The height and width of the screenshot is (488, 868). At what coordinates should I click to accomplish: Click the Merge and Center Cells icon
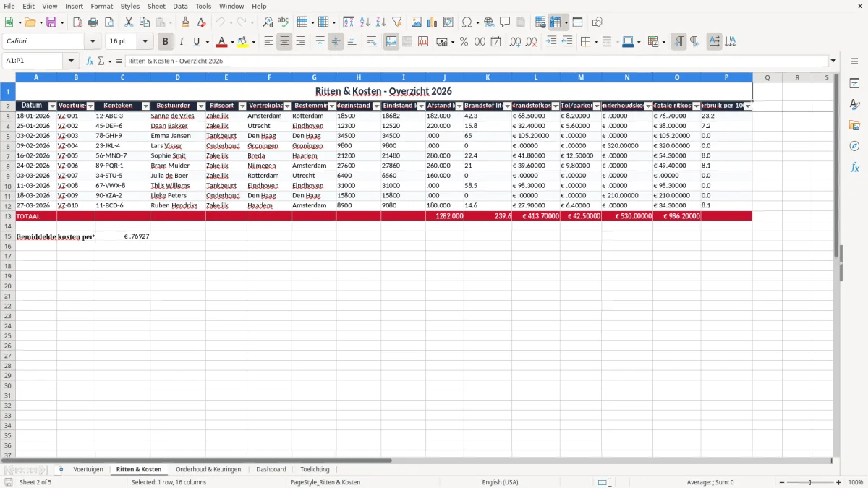pos(391,42)
